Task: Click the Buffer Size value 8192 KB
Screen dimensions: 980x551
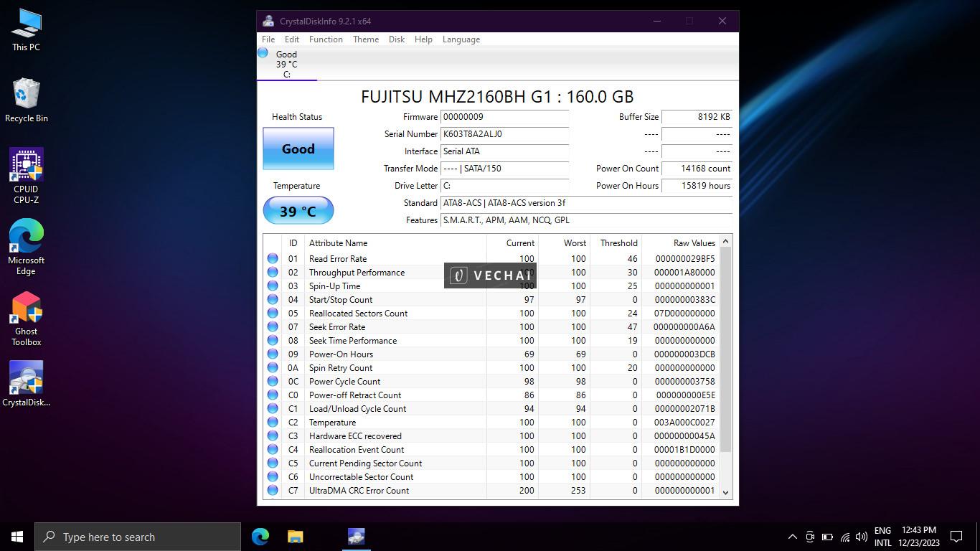Action: [697, 117]
